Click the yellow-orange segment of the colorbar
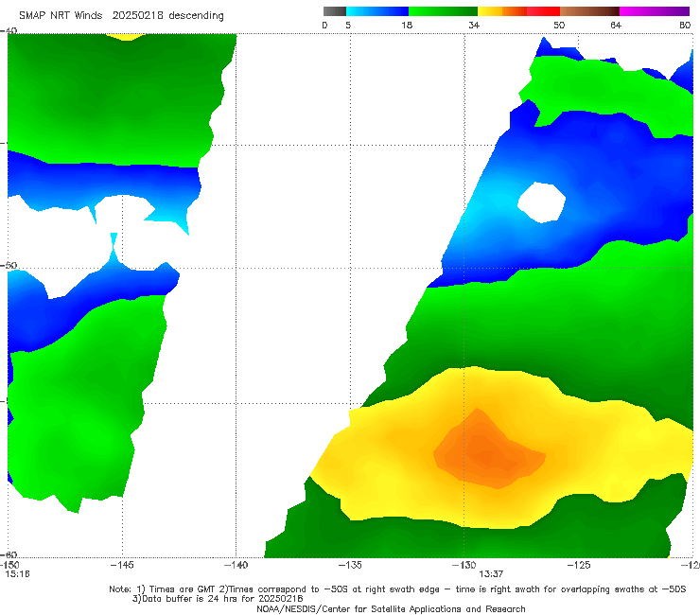The image size is (700, 615). (x=502, y=11)
